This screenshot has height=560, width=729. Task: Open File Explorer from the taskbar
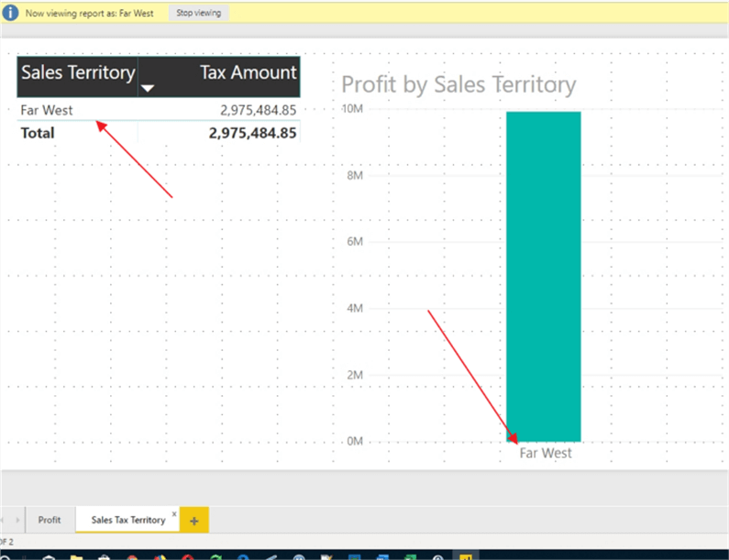tap(75, 555)
